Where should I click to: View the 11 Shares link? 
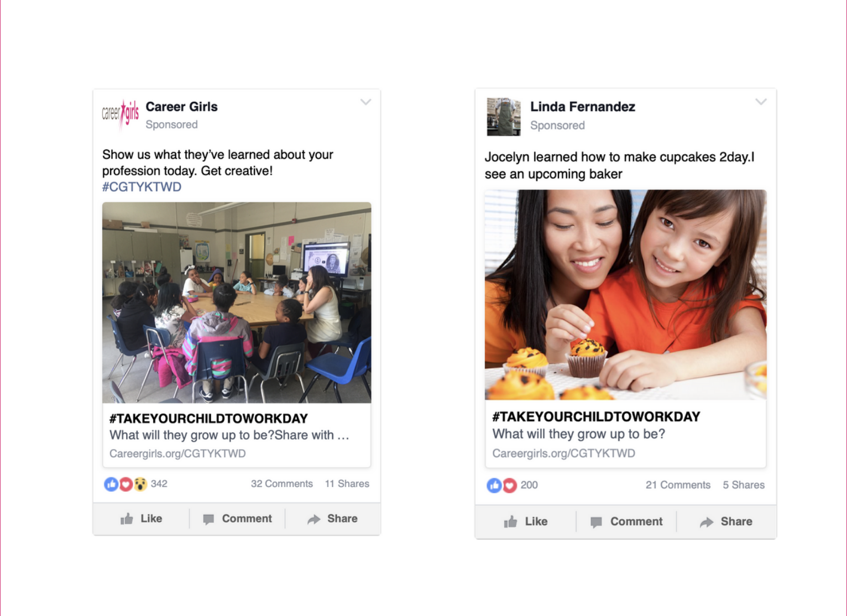pos(347,484)
